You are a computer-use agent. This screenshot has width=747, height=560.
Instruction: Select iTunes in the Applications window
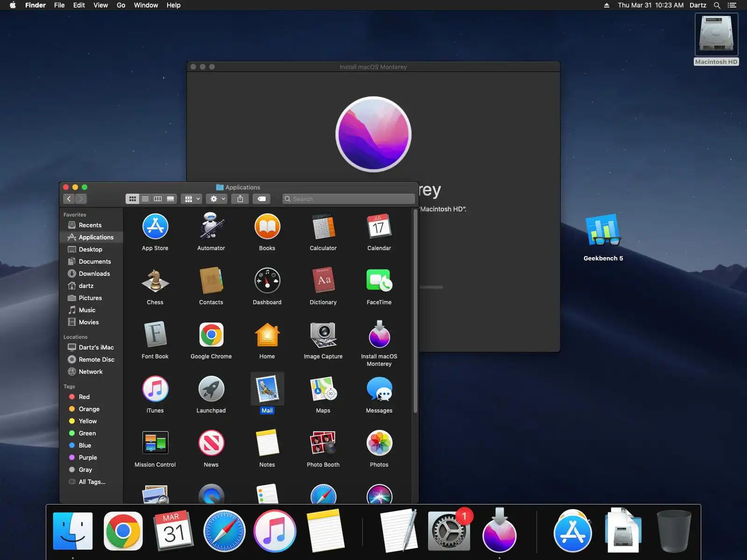tap(155, 389)
